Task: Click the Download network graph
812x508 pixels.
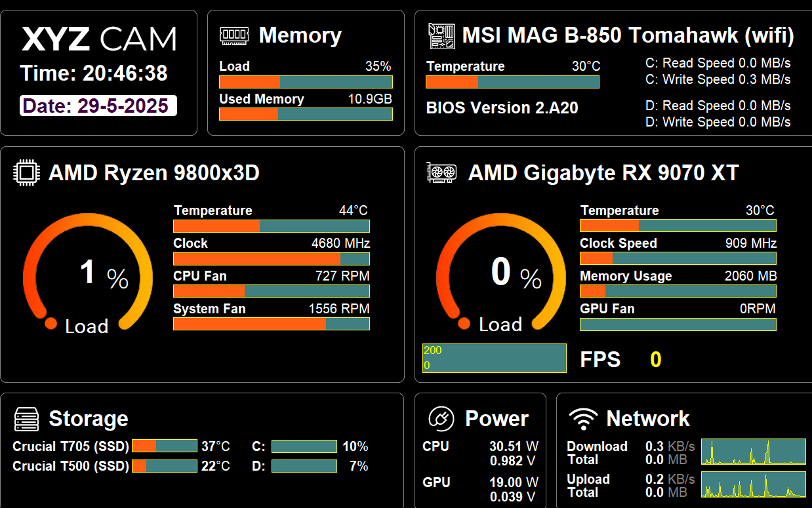Action: click(754, 452)
